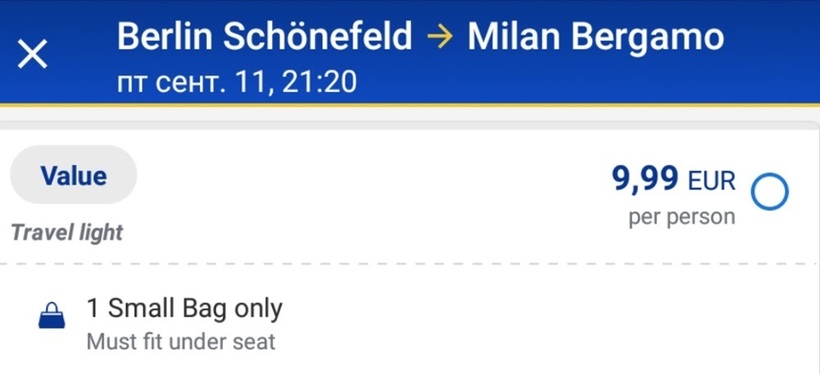Click the Must fit under seat note
This screenshot has width=820, height=374.
180,342
